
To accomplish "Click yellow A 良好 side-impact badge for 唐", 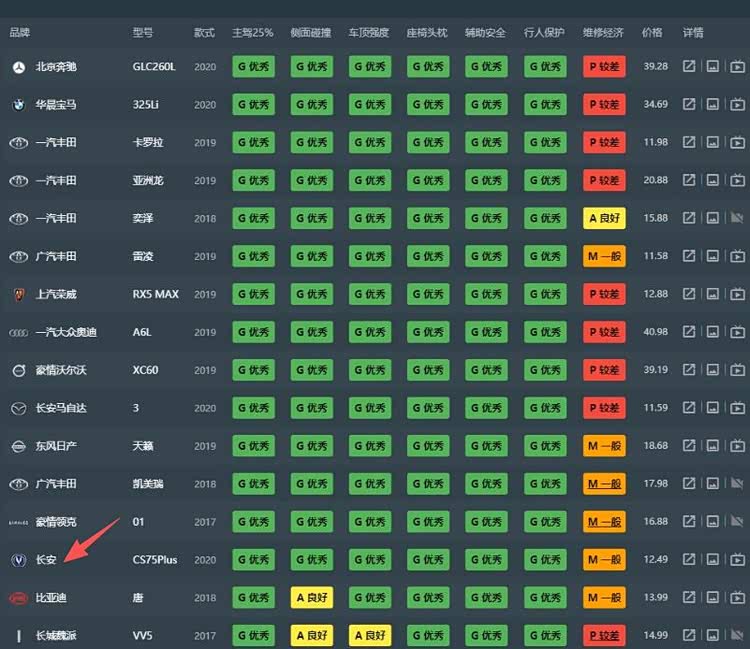I will 311,598.
